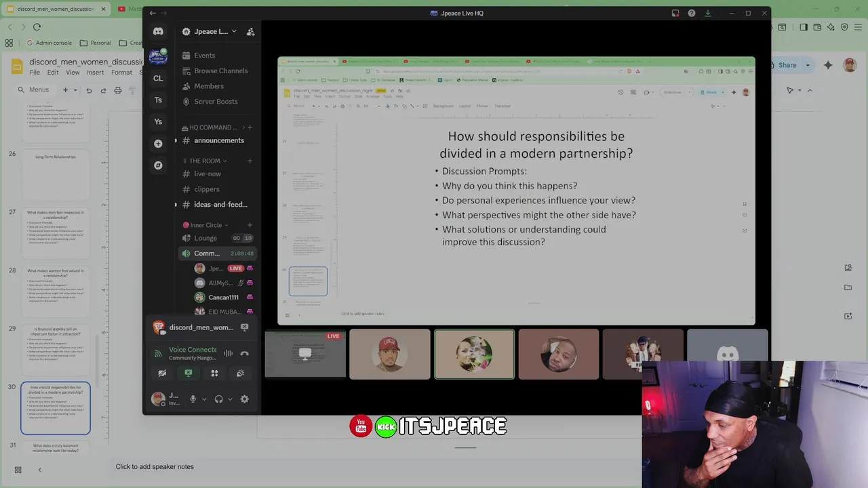Open Gemini sparkle icon in Google Slides
The width and height of the screenshot is (868, 488).
pos(828,65)
